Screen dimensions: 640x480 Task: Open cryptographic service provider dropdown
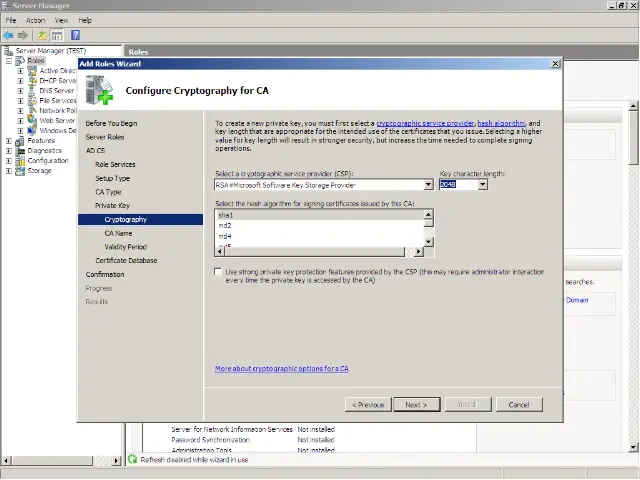click(x=428, y=185)
